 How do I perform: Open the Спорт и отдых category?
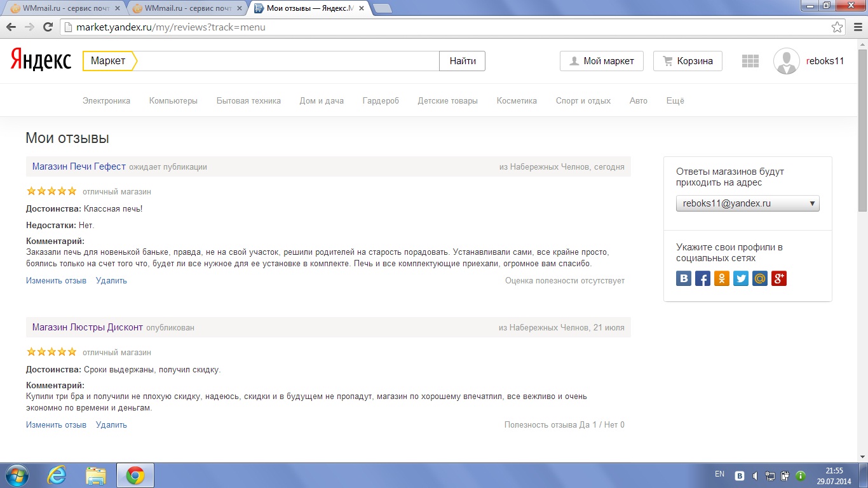point(583,100)
